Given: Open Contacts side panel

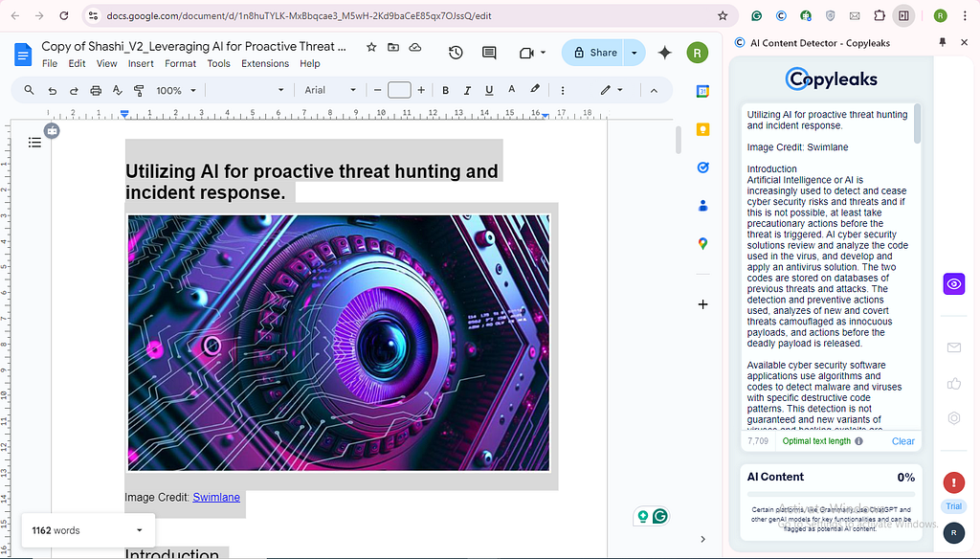Looking at the screenshot, I should click(703, 206).
